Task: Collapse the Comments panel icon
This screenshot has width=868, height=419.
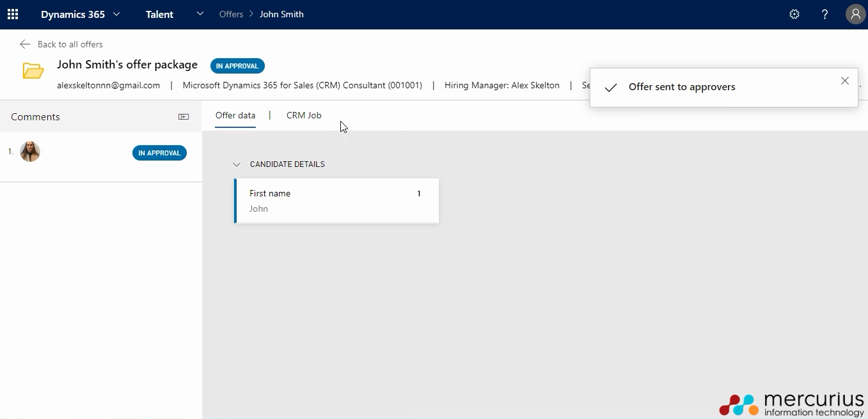Action: [184, 116]
